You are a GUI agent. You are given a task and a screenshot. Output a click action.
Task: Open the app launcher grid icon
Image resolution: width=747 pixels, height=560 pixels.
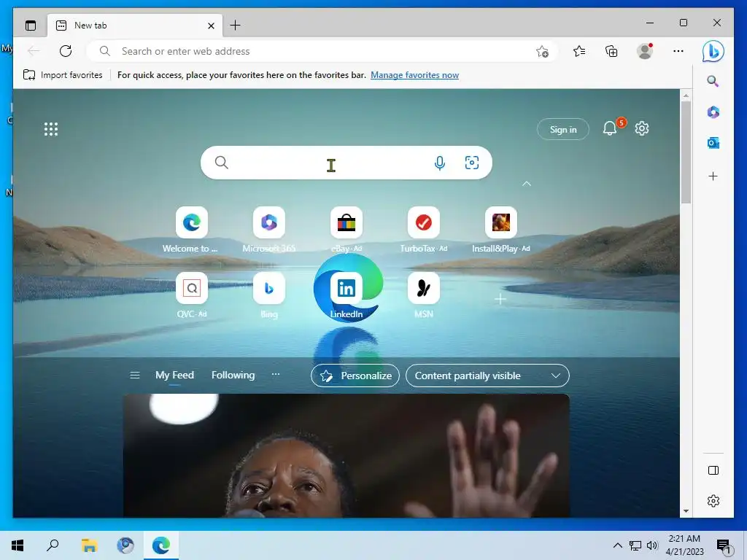pos(51,129)
